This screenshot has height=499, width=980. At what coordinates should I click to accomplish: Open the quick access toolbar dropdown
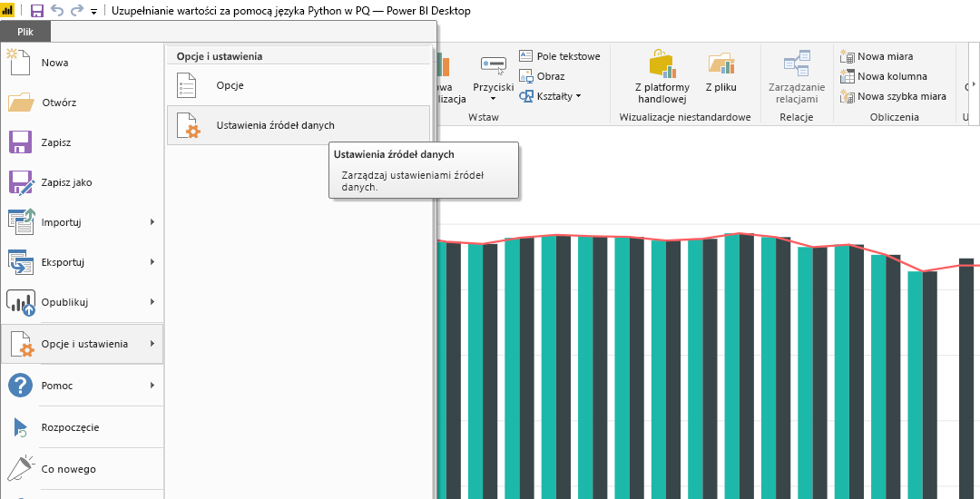(93, 11)
